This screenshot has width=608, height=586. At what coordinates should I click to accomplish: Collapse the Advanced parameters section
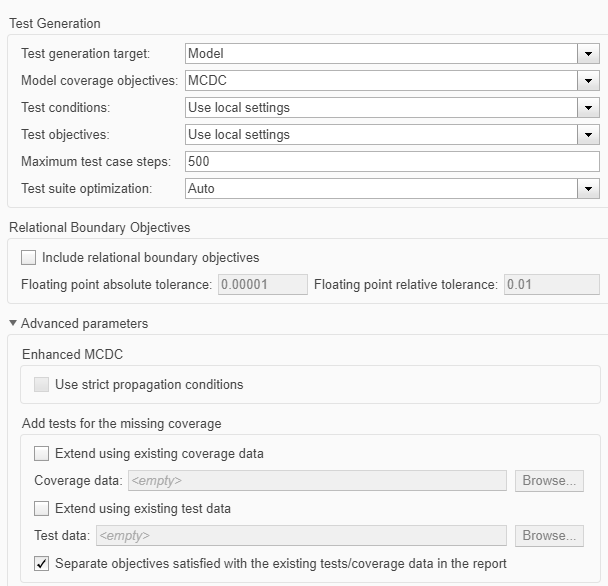(13, 324)
